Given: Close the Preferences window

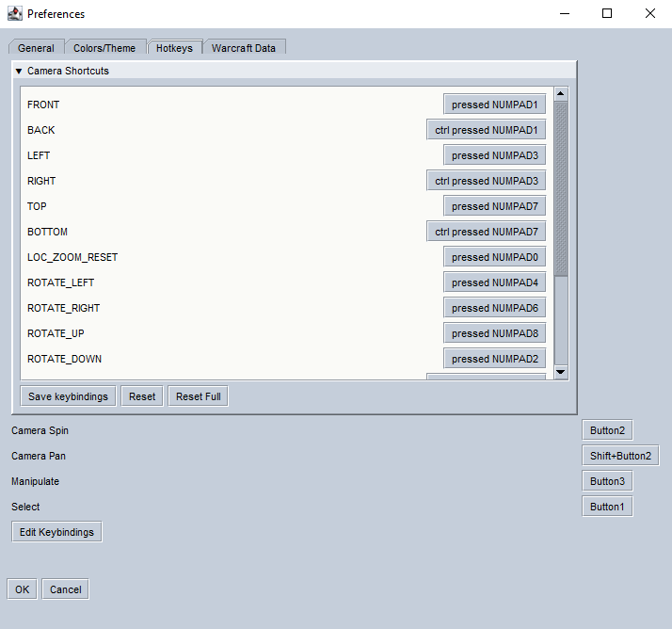Looking at the screenshot, I should tap(650, 14).
